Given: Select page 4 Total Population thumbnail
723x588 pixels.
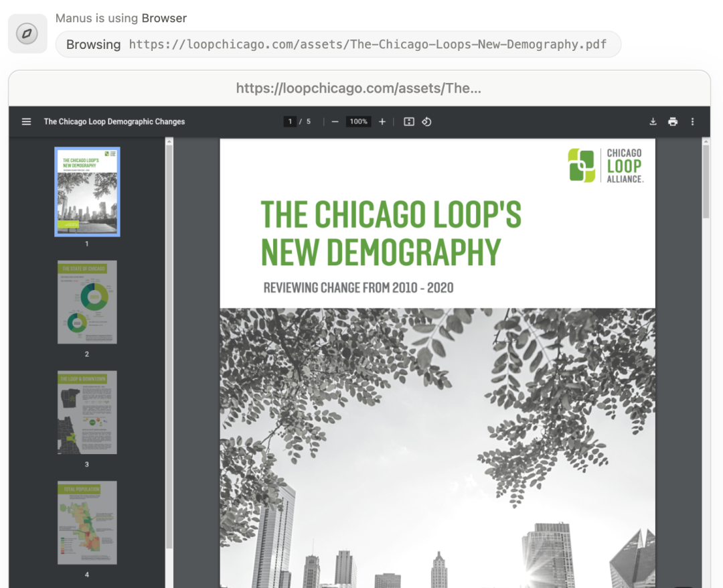Looking at the screenshot, I should (x=87, y=522).
